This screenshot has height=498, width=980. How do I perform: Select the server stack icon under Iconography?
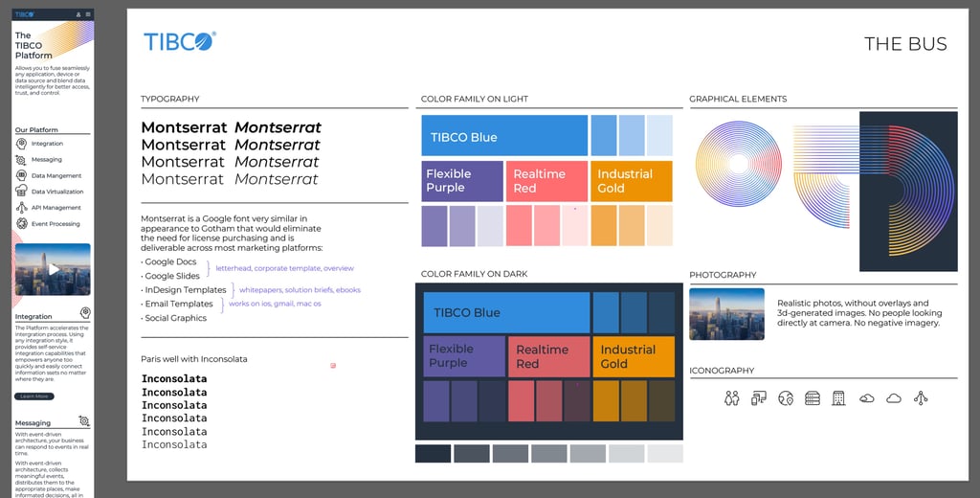(x=813, y=397)
